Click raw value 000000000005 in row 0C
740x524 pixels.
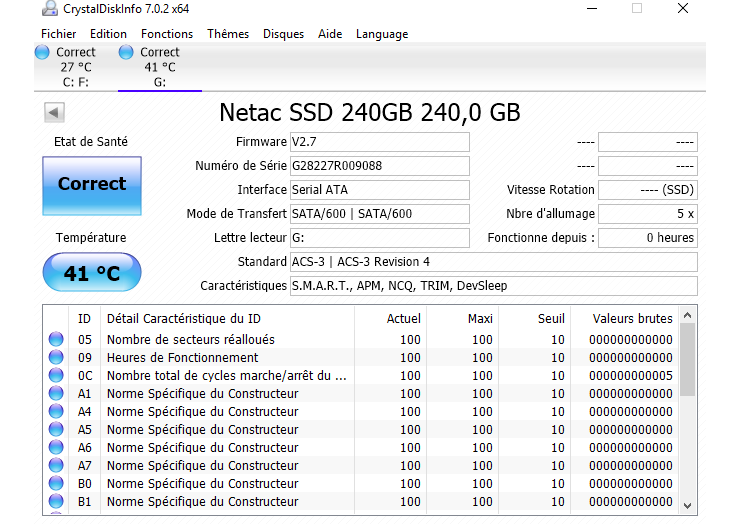coord(631,376)
